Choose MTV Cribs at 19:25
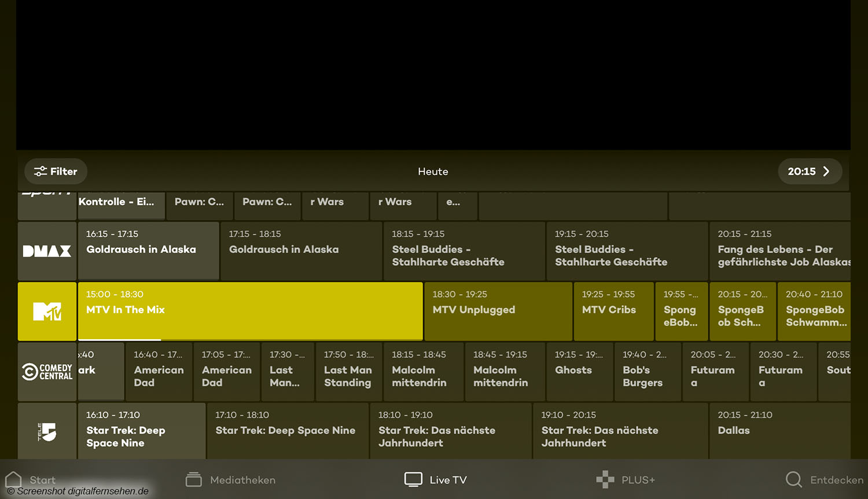 click(x=613, y=311)
